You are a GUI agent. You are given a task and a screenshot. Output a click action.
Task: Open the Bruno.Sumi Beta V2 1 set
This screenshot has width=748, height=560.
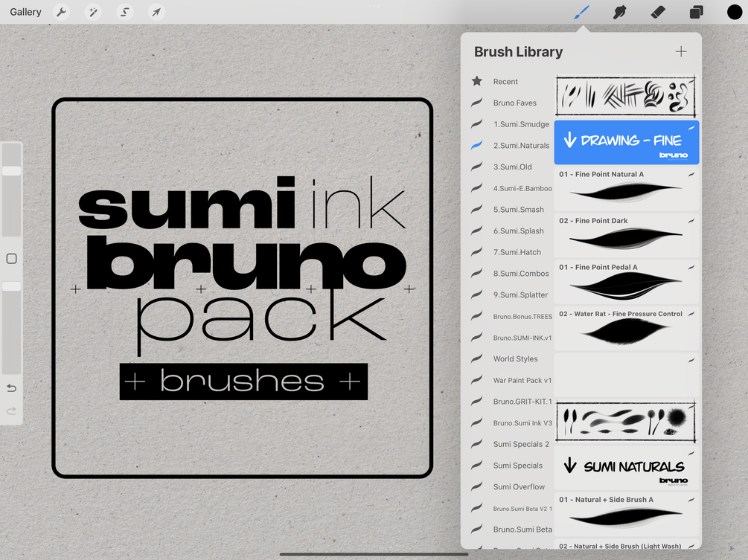tap(522, 509)
